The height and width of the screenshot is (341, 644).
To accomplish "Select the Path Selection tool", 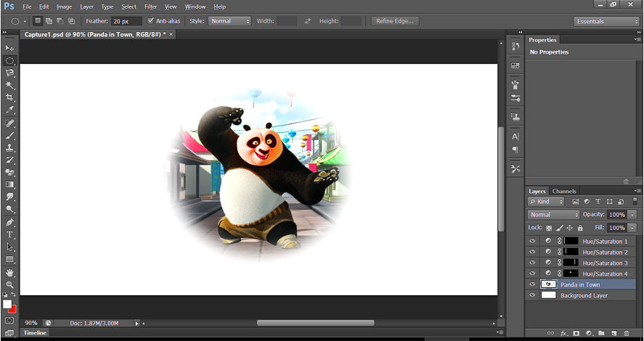I will coord(9,247).
